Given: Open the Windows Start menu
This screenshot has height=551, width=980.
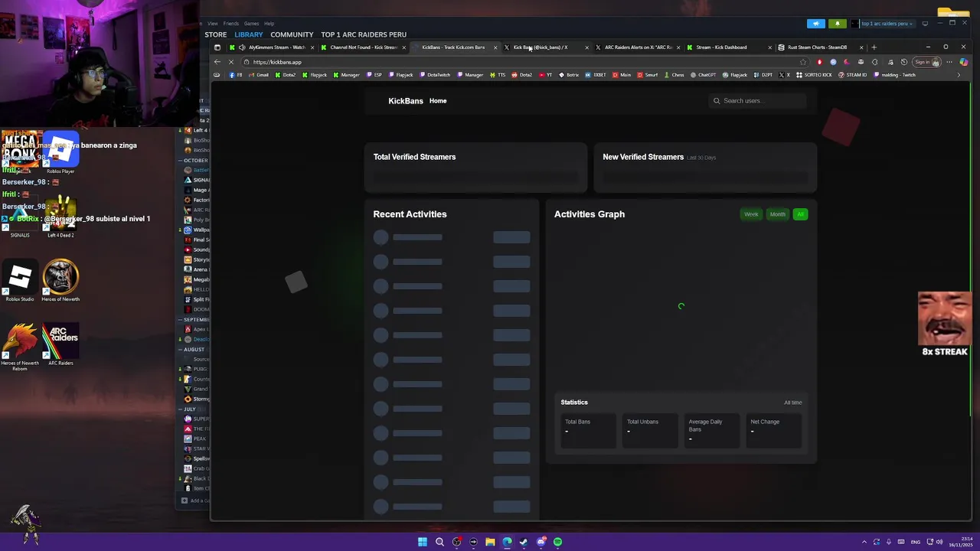Looking at the screenshot, I should point(422,542).
